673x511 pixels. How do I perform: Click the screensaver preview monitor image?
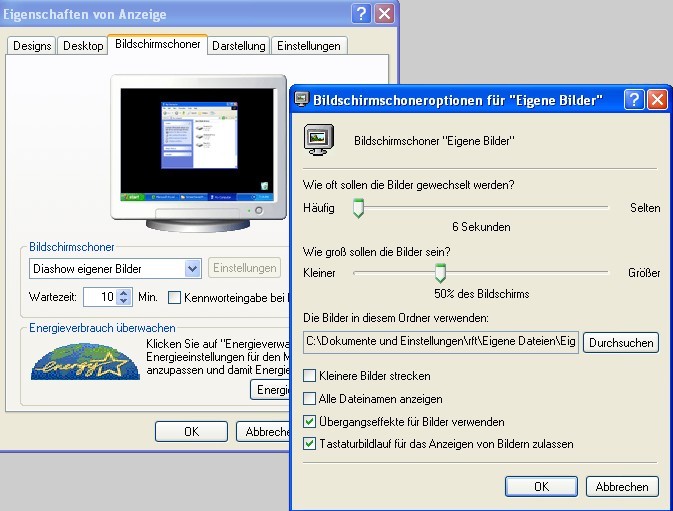pyautogui.click(x=195, y=148)
